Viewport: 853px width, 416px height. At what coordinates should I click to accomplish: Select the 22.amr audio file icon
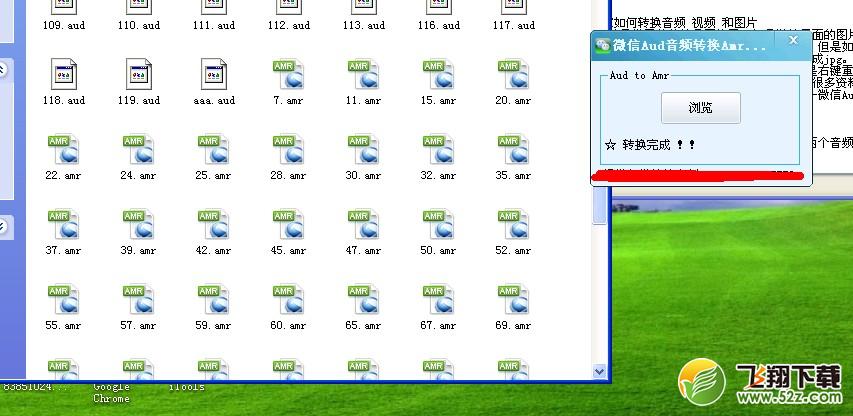click(x=63, y=149)
